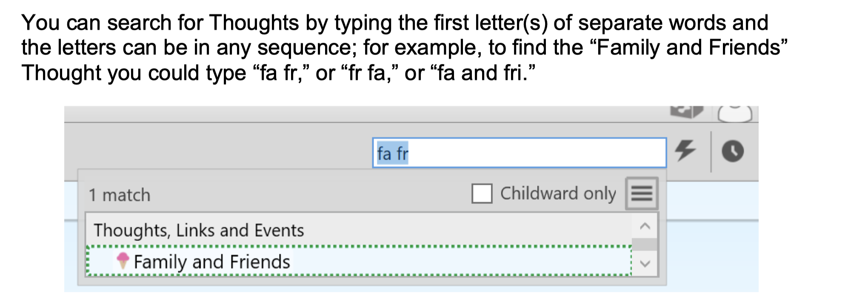Open the clock history icon
The height and width of the screenshot is (302, 868).
[733, 151]
